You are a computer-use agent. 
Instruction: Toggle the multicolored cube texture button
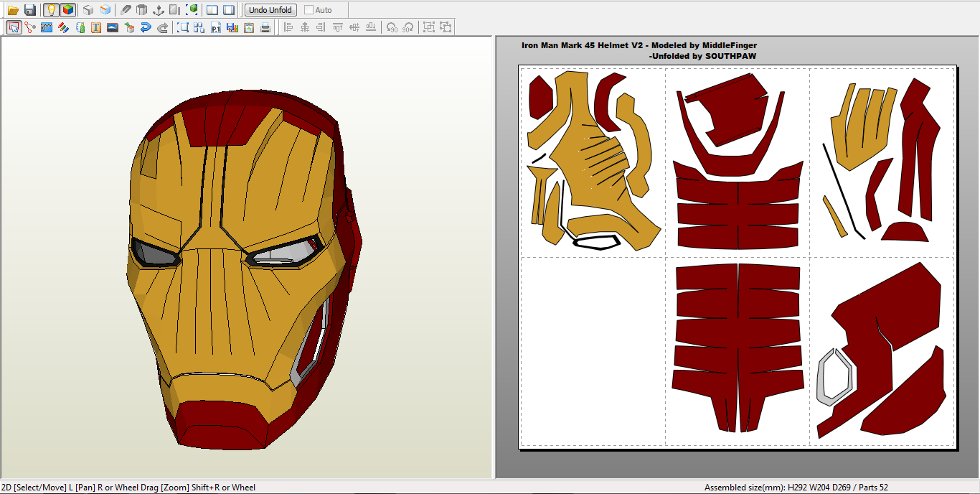pos(68,10)
